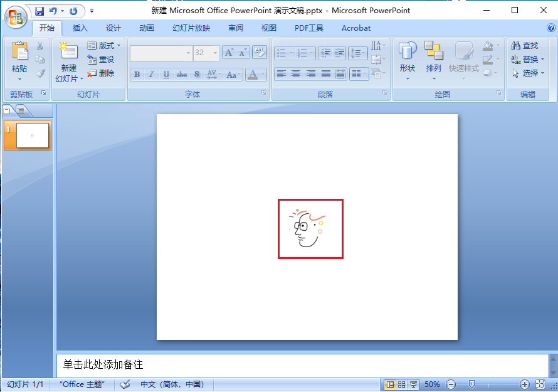
Task: Click the 单击此处添加备注 notes field
Action: [x=302, y=365]
